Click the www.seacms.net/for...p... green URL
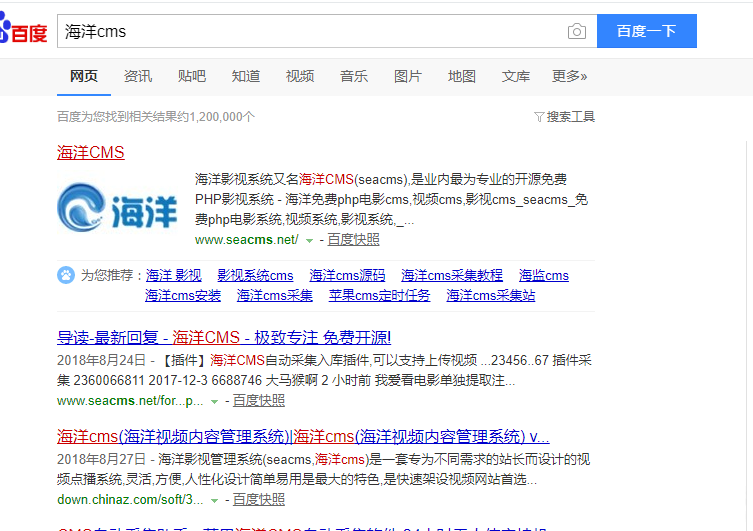The image size is (753, 531). pyautogui.click(x=130, y=400)
